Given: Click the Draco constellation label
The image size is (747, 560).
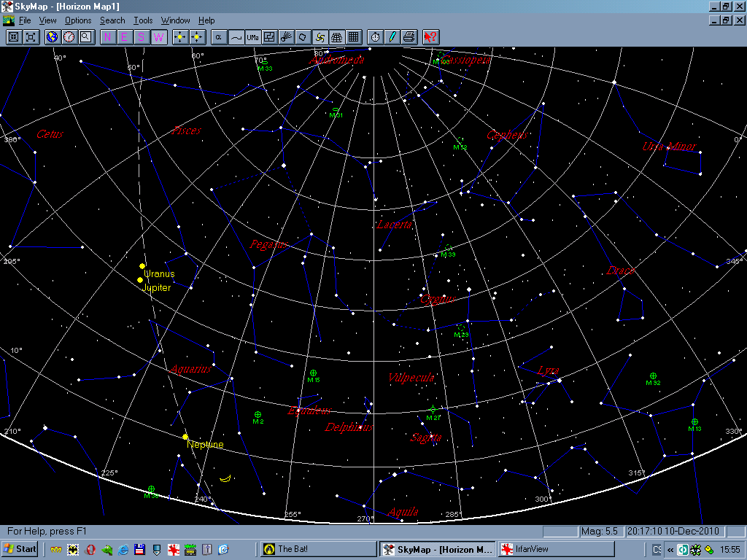Looking at the screenshot, I should point(620,271).
